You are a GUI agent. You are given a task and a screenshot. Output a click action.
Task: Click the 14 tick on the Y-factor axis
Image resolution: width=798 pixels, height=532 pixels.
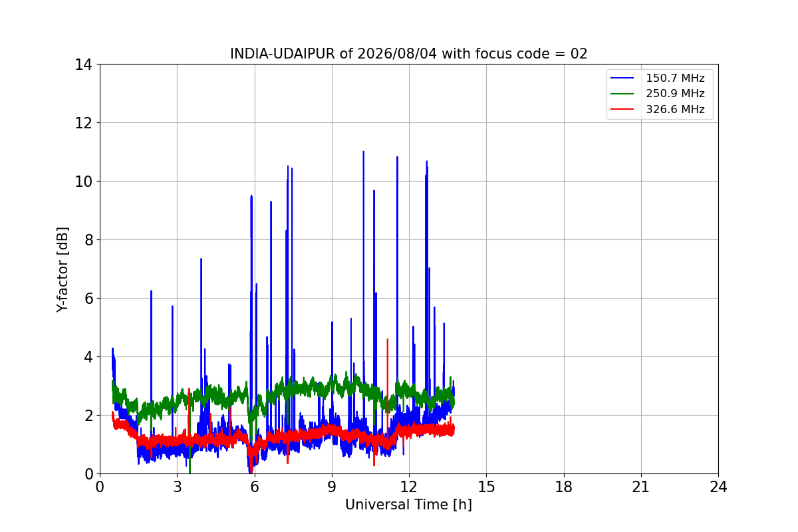pyautogui.click(x=84, y=65)
